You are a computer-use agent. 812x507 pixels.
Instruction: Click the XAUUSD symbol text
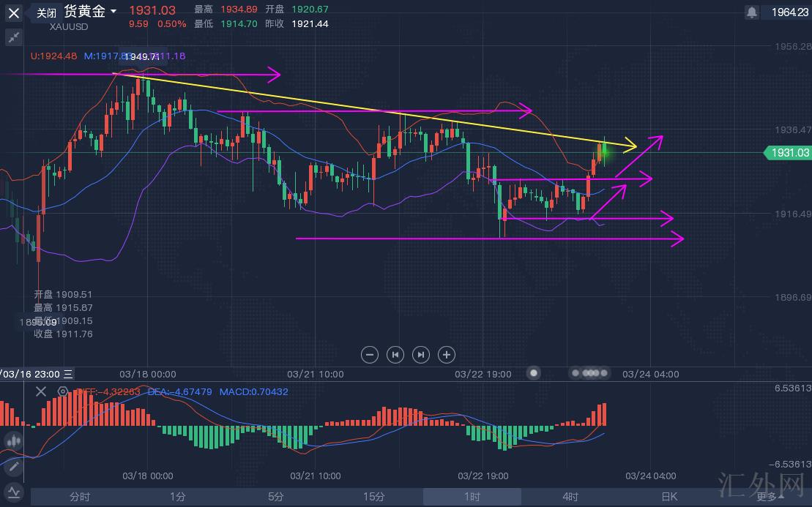(x=69, y=27)
